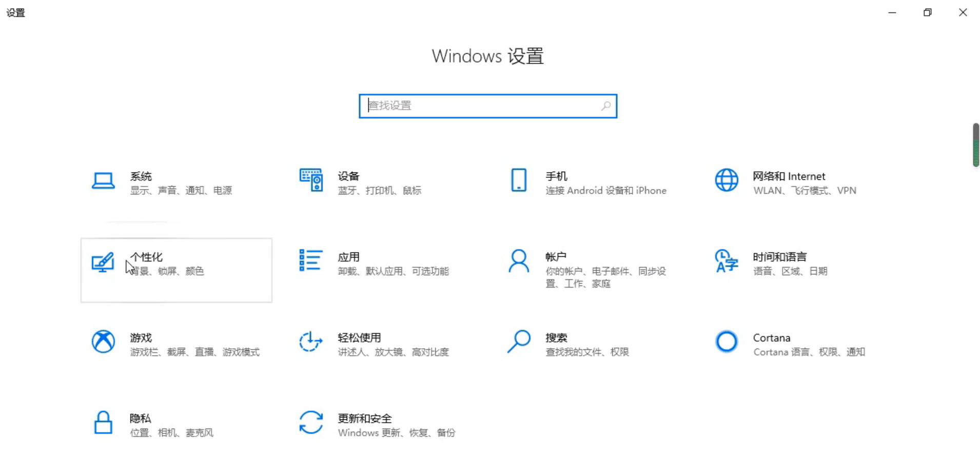This screenshot has width=980, height=462.
Task: Select the WLAN、飞行模式、VPN link text
Action: pyautogui.click(x=806, y=190)
